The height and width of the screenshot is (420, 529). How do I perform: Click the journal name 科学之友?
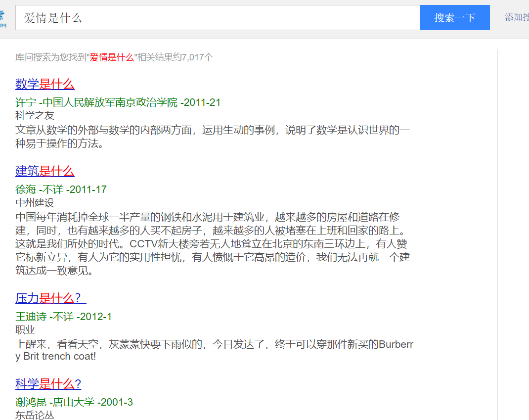tap(35, 116)
